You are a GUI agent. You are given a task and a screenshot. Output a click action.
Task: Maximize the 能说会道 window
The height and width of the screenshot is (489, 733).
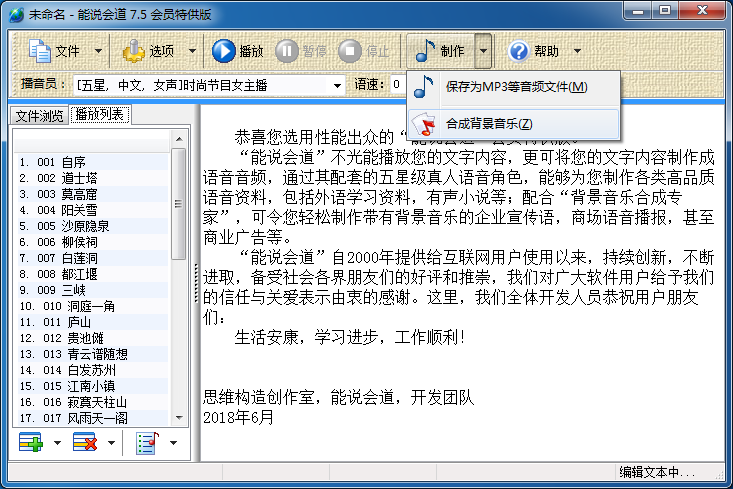tap(665, 11)
